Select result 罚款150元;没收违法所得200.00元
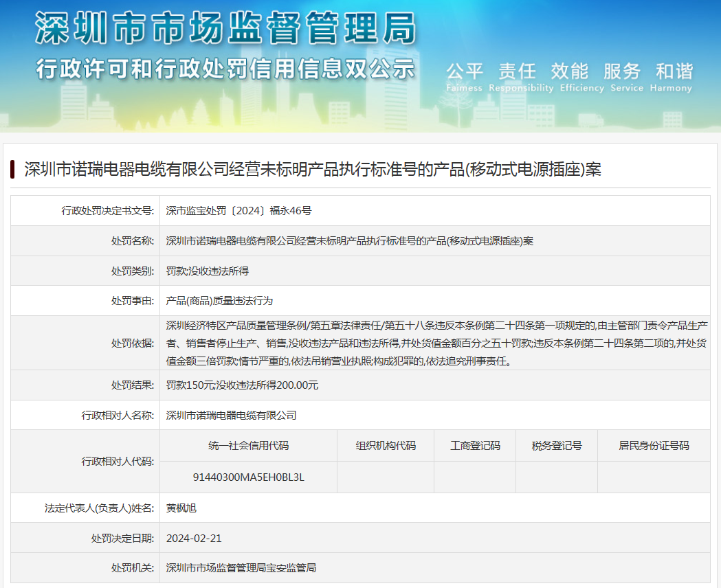This screenshot has height=588, width=721. [242, 385]
